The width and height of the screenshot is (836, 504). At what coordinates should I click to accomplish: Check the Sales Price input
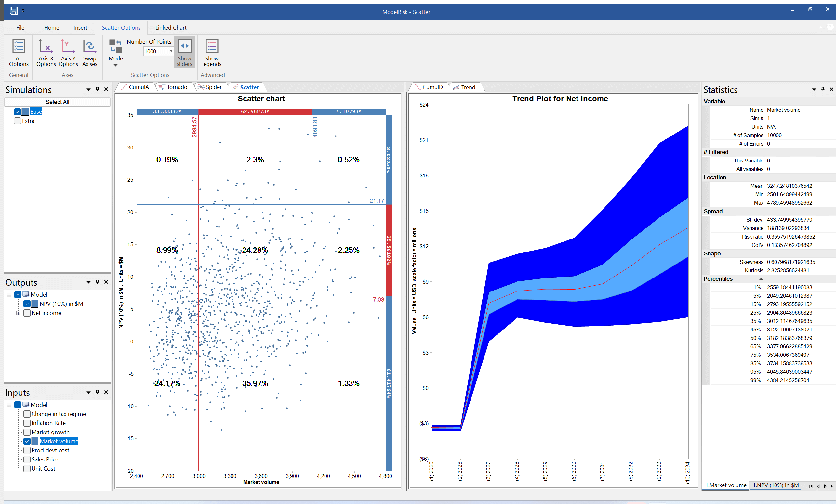27,459
